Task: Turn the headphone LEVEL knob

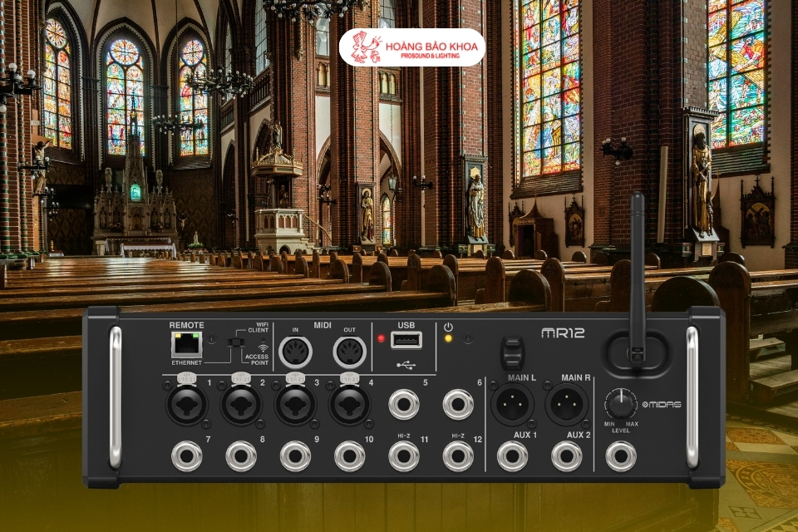Action: (621, 405)
